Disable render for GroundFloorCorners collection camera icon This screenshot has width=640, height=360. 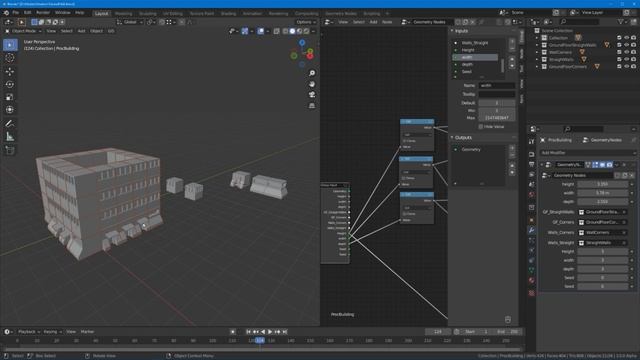(x=633, y=67)
